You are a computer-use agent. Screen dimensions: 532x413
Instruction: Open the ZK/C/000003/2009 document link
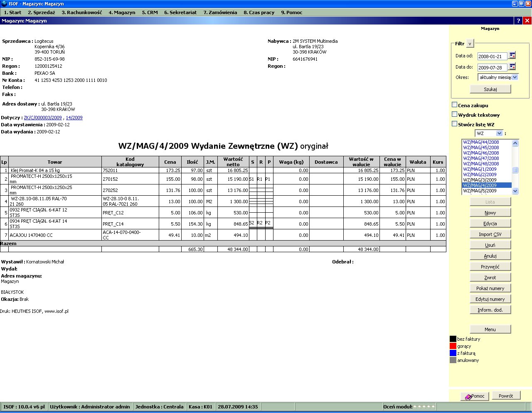[x=43, y=118]
